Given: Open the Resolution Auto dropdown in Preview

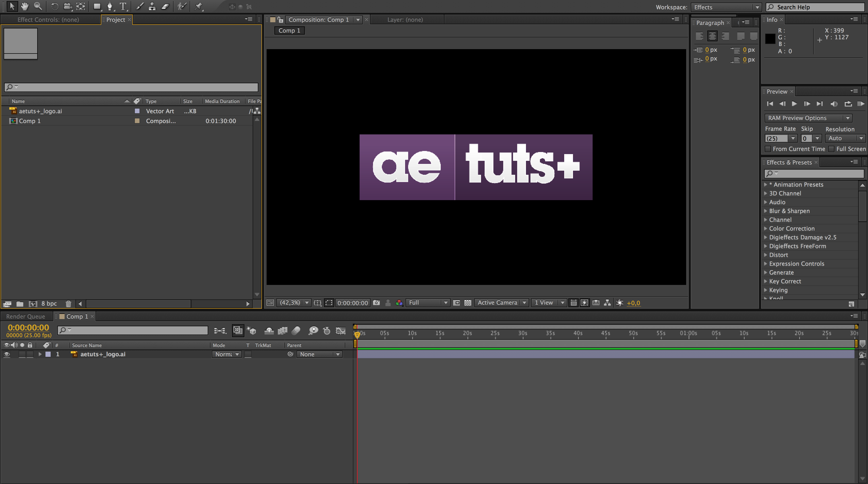Looking at the screenshot, I should (x=845, y=138).
